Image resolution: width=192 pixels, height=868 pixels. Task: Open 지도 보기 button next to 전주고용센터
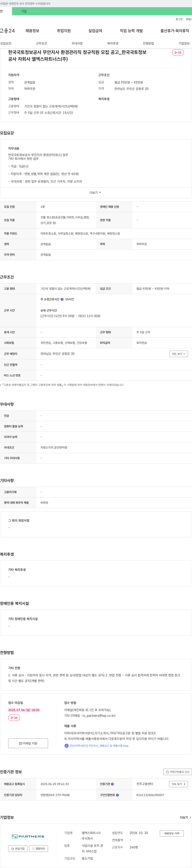[178, 784]
